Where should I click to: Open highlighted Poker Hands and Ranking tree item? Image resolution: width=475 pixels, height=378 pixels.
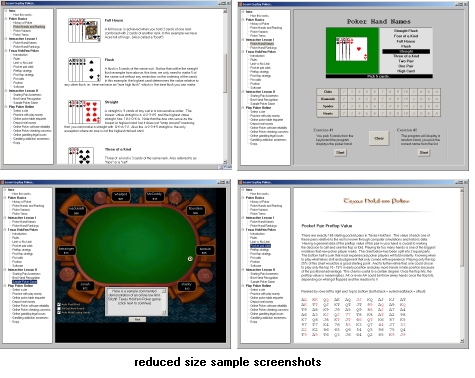pos(29,27)
